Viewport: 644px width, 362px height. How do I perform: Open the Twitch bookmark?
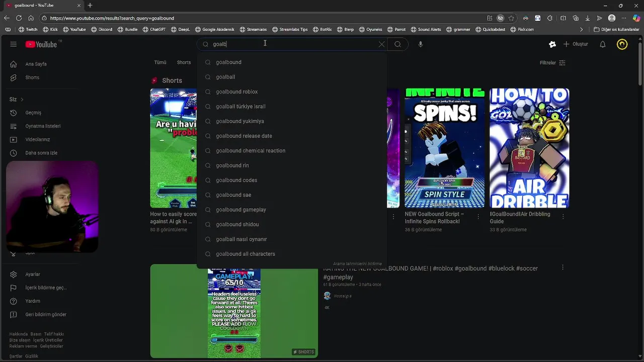pos(28,30)
